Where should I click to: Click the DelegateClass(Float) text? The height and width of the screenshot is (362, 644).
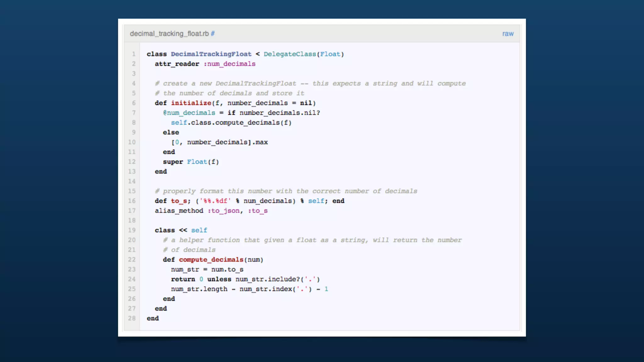[303, 54]
